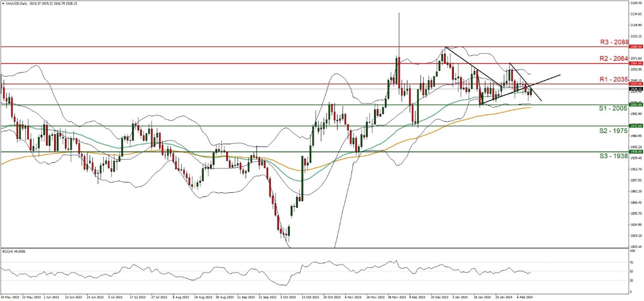Click the black 2028.15 current price tag
The height and width of the screenshot is (301, 644).
tap(635, 89)
